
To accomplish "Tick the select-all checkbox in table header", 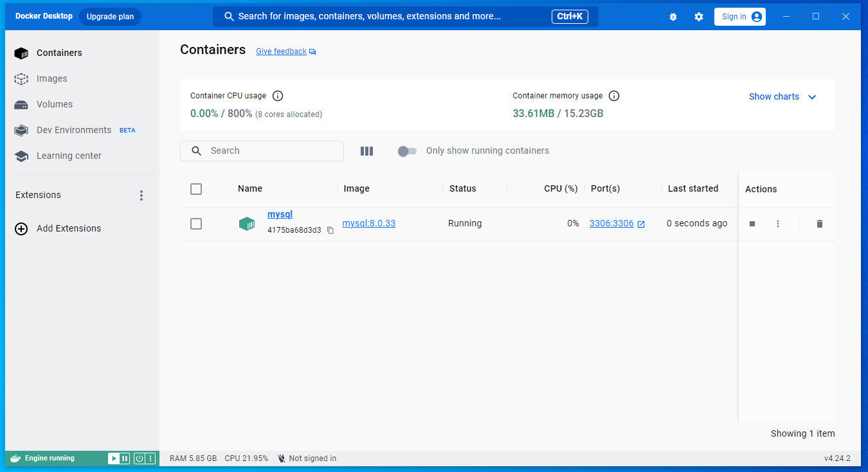I will 196,189.
